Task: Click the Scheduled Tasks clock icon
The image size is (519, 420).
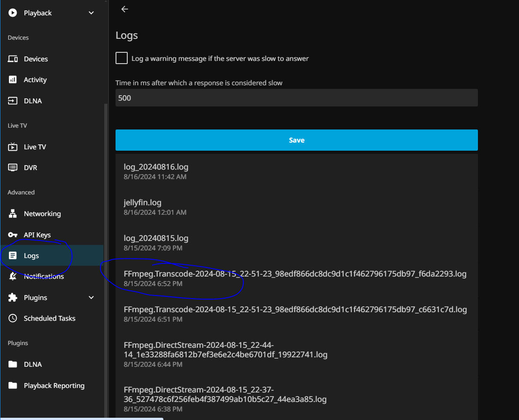Action: click(x=13, y=318)
